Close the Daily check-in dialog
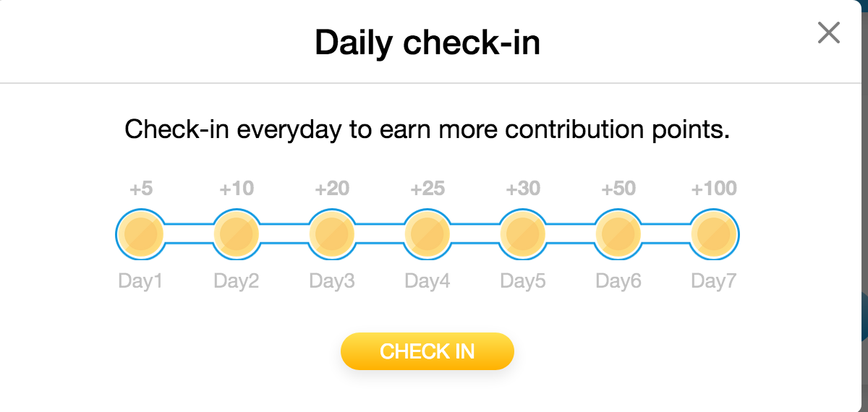Screen dimensions: 868x412 pos(828,33)
